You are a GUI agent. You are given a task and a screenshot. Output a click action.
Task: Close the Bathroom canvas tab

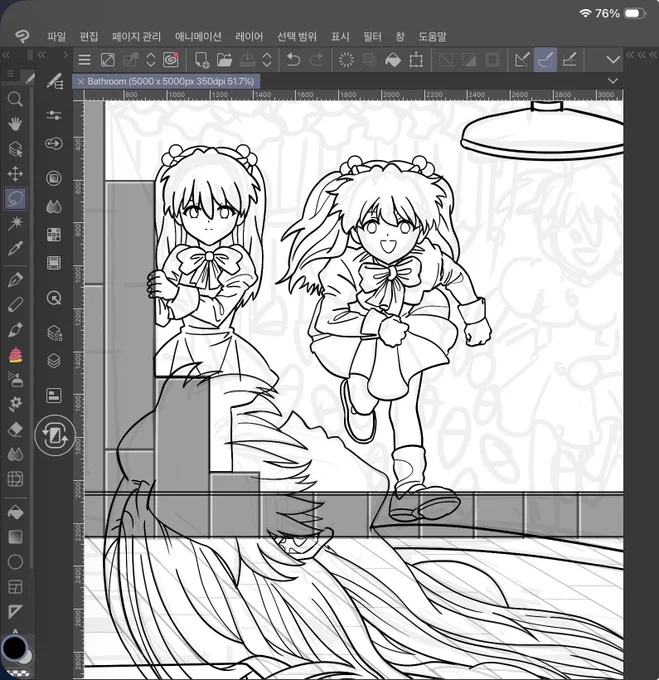point(81,82)
